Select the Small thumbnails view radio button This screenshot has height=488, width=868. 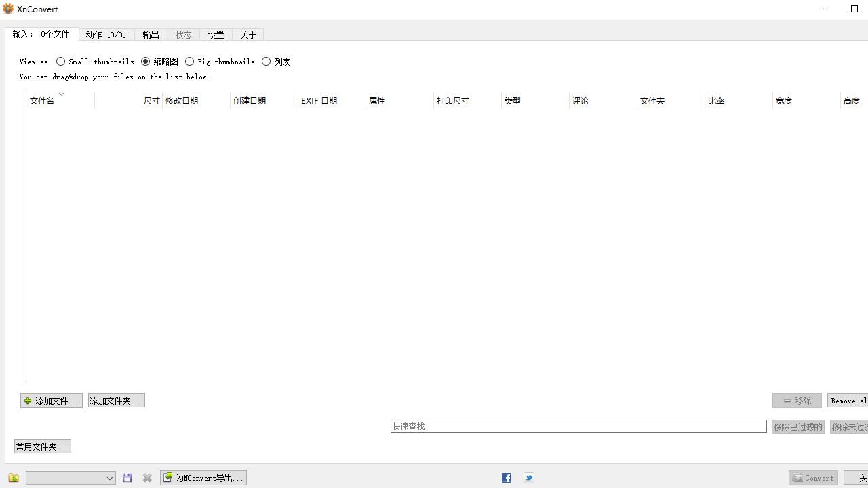coord(61,61)
